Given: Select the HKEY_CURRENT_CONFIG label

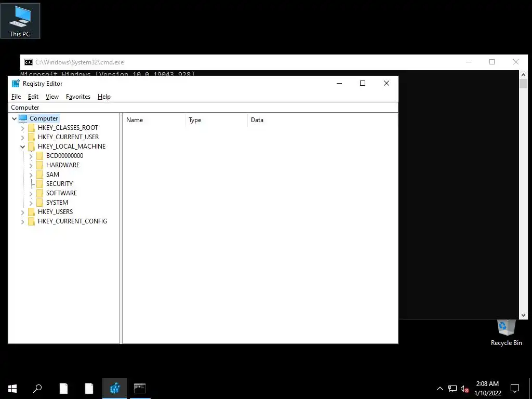Looking at the screenshot, I should pos(72,221).
